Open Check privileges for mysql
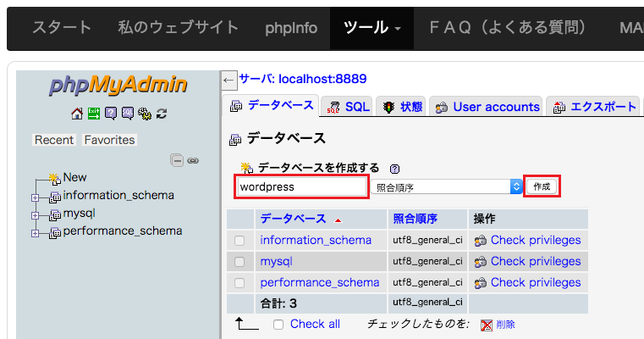Viewport: 644px width, 339px height. pyautogui.click(x=536, y=261)
